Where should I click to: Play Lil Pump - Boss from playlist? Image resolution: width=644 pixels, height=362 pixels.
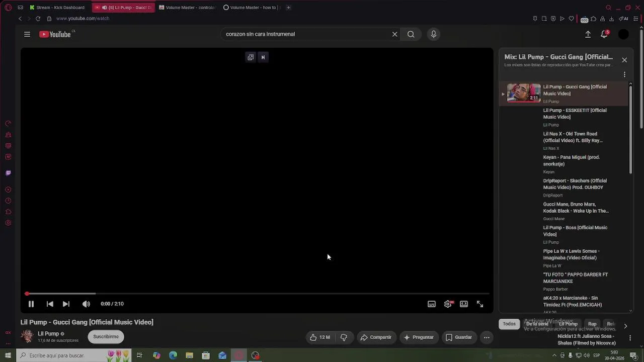tap(575, 231)
